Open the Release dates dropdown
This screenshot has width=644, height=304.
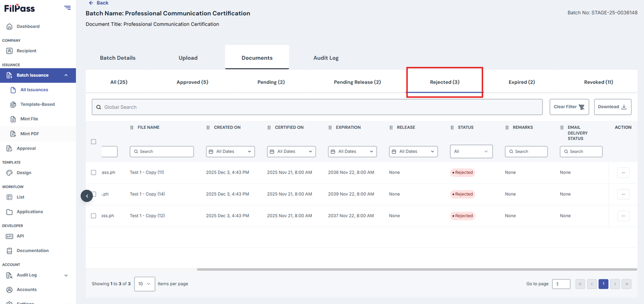[413, 152]
